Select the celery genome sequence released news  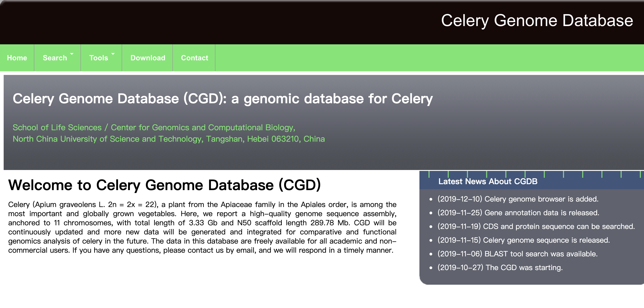tap(523, 240)
